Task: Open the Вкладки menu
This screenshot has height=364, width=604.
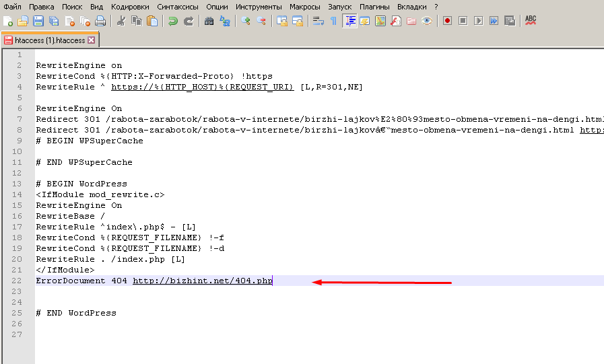Action: coord(412,7)
